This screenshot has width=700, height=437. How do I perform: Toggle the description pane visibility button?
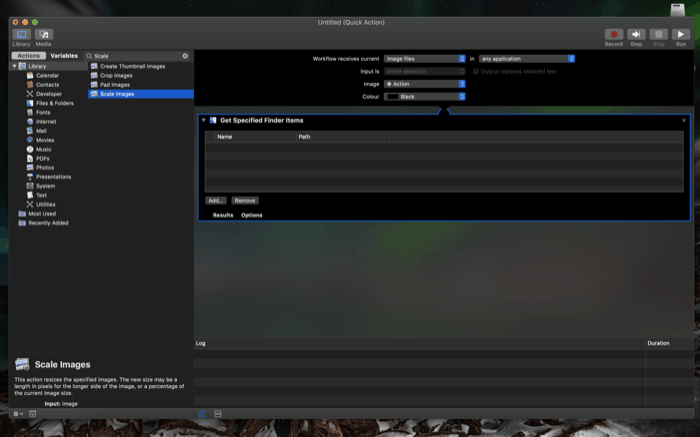pos(33,414)
